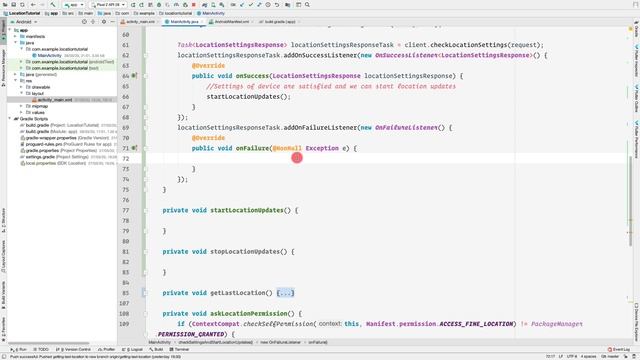Collapse the app module tree node
The height and width of the screenshot is (360, 640).
(10, 30)
